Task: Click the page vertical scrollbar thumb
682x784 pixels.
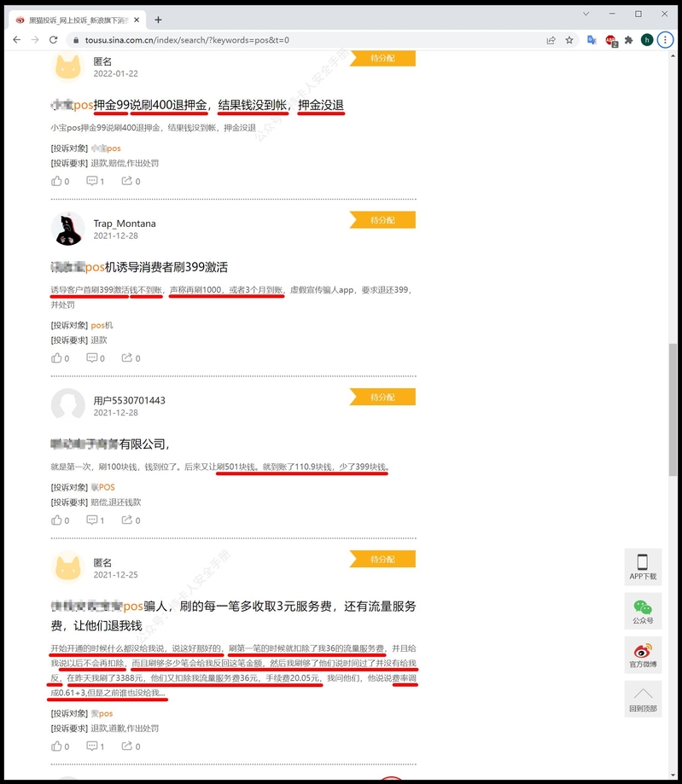Action: (x=673, y=410)
